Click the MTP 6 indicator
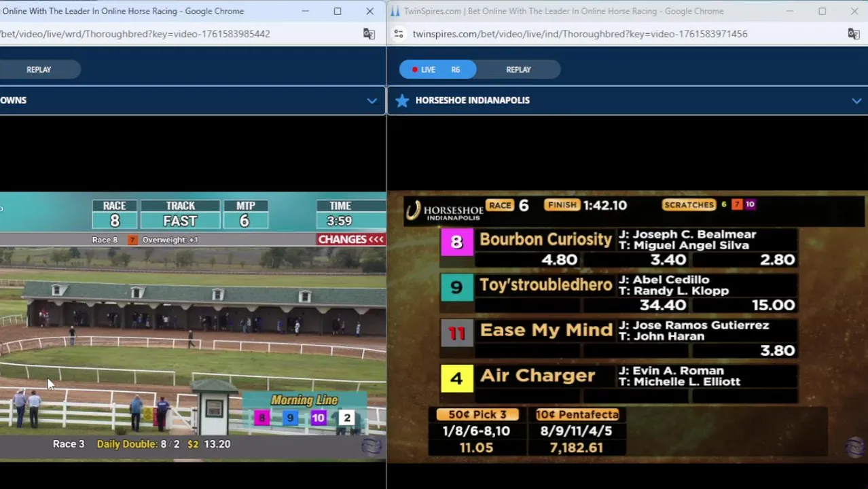The image size is (868, 489). tap(245, 215)
